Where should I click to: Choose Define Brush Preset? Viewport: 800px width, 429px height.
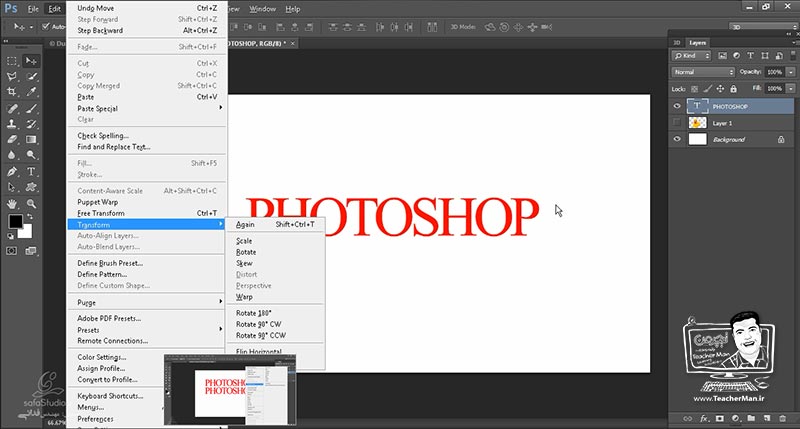click(x=147, y=263)
